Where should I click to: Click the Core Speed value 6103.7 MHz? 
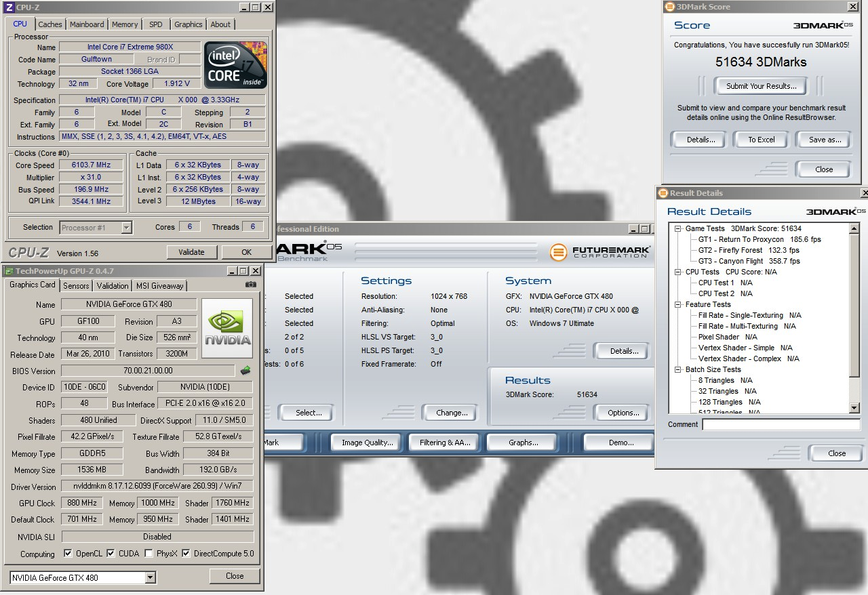click(91, 165)
